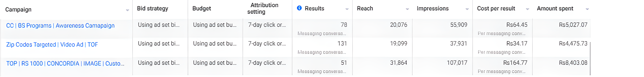Open the TOP | RS 1000 CONCORDIA campaign

coord(65,63)
